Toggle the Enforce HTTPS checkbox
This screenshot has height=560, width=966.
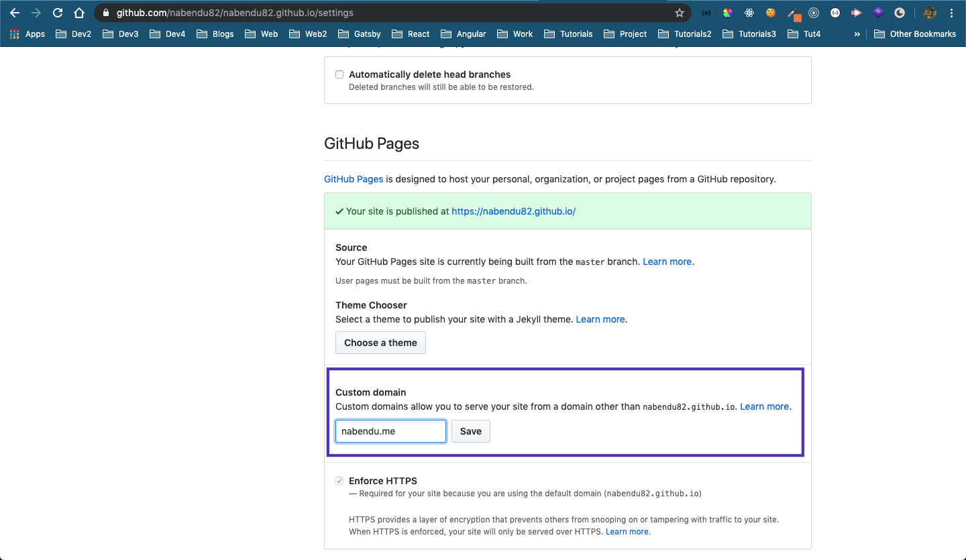click(x=339, y=481)
